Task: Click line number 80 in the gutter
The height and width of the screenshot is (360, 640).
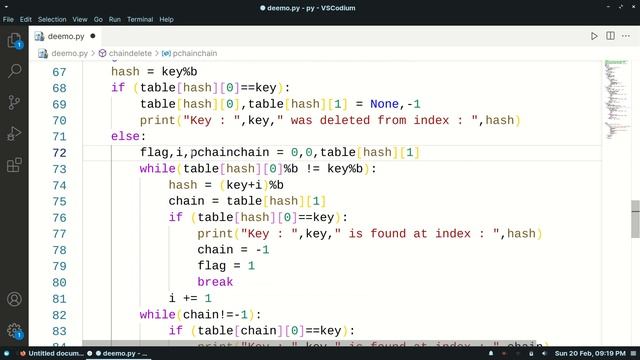Action: pyautogui.click(x=59, y=282)
